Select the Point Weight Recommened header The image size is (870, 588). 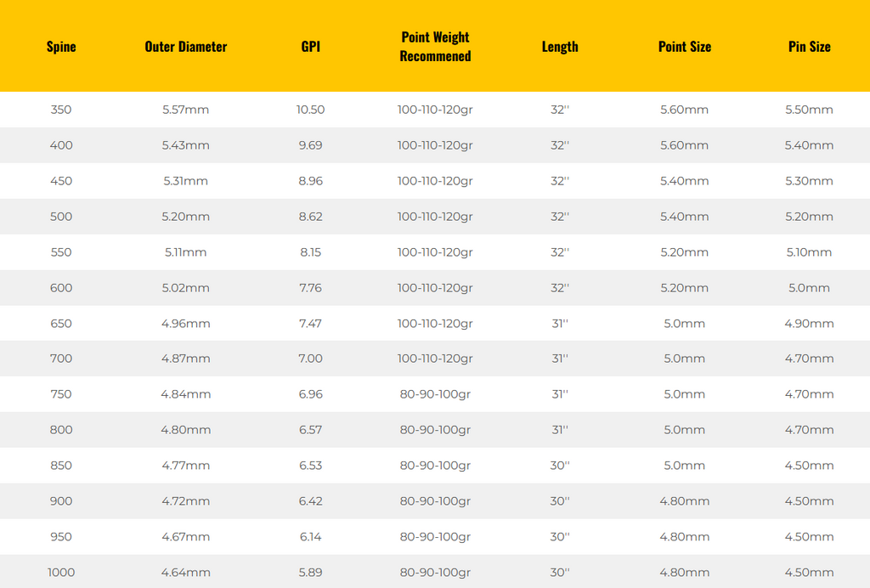coord(435,47)
